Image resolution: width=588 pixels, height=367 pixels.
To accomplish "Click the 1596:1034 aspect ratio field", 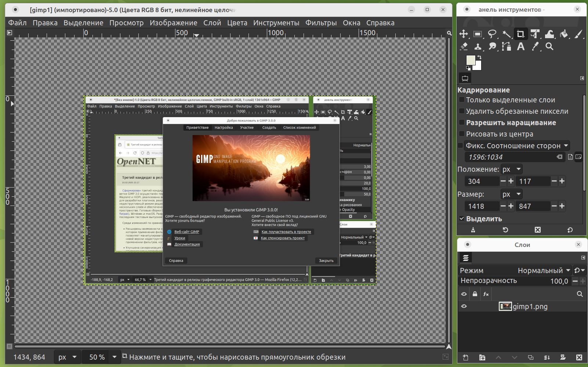I will tap(510, 157).
